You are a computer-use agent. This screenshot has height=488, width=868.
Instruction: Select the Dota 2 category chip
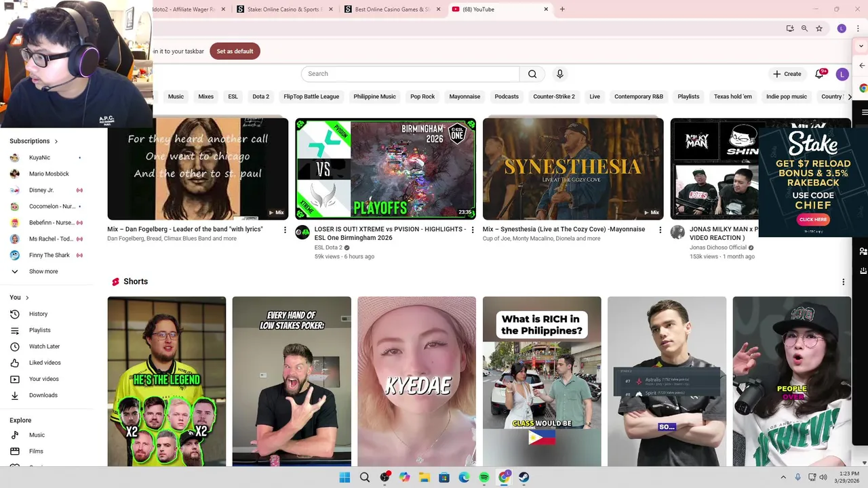coord(261,96)
